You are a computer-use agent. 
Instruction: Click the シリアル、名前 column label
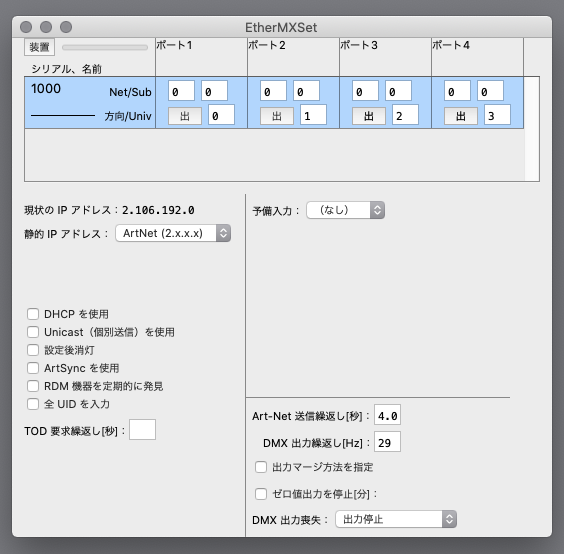click(67, 69)
